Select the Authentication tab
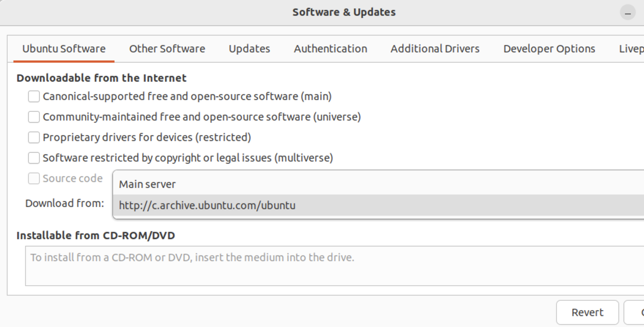Screen dimensions: 644x327 [330, 49]
